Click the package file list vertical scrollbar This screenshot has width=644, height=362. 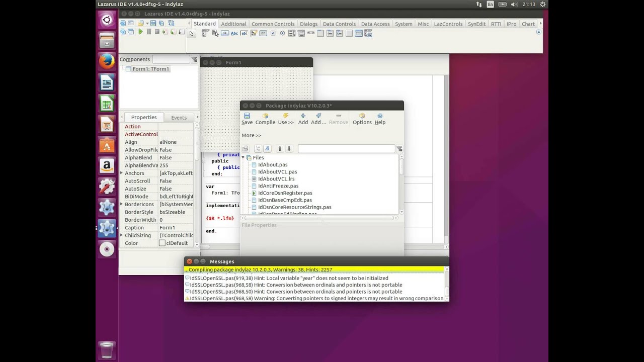(x=401, y=184)
